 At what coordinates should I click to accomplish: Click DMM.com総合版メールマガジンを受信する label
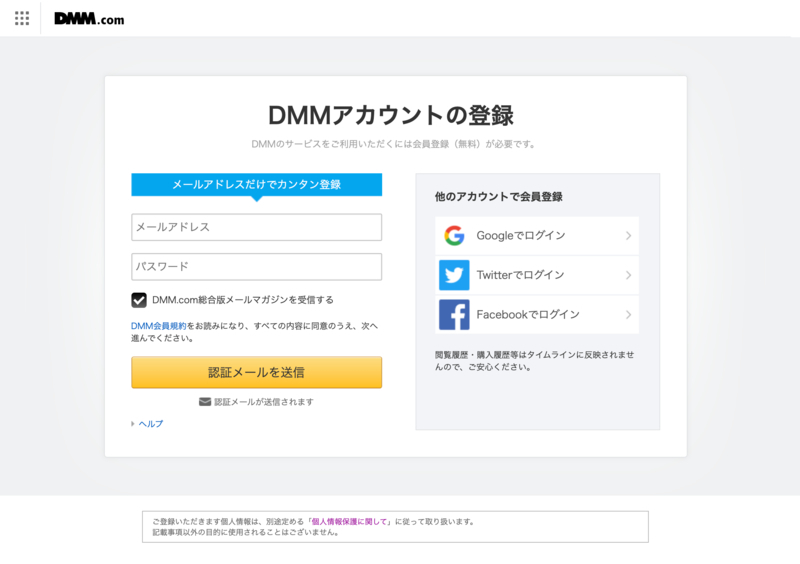[243, 300]
